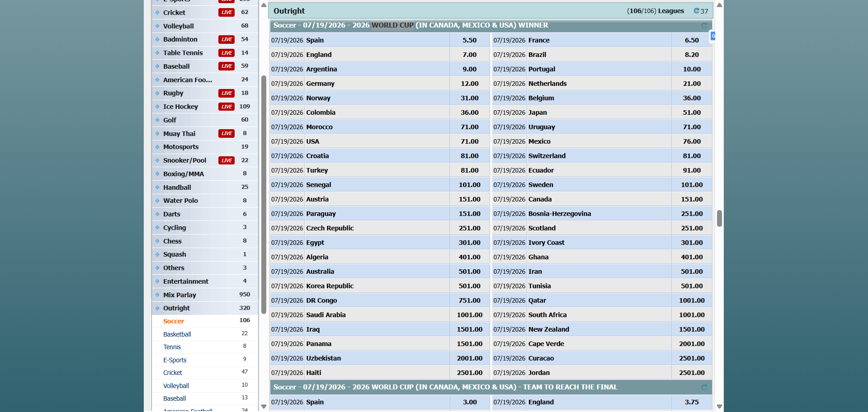Click the LIVE badge beside Muay Thai
This screenshot has width=868, height=412.
[x=226, y=133]
